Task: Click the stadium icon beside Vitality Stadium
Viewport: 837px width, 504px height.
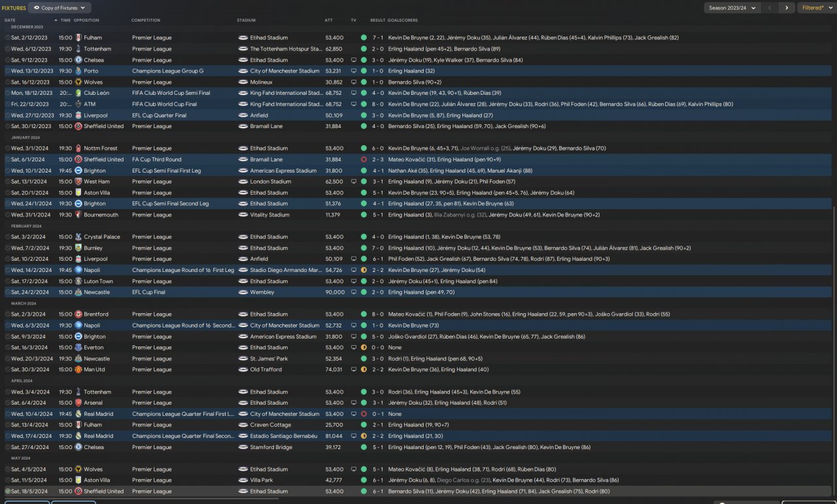Action: (x=243, y=215)
